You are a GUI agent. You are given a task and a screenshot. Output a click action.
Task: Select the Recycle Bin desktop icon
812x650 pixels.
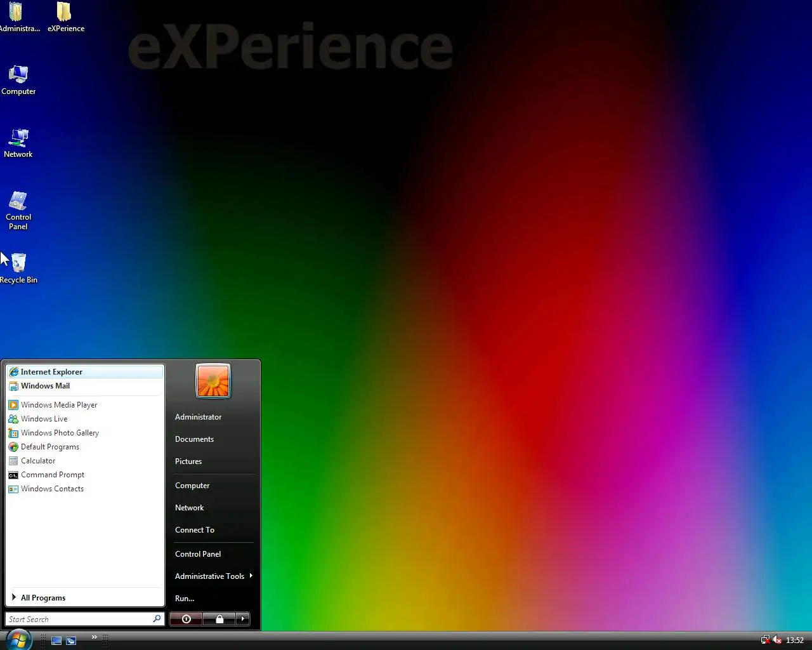tap(18, 269)
